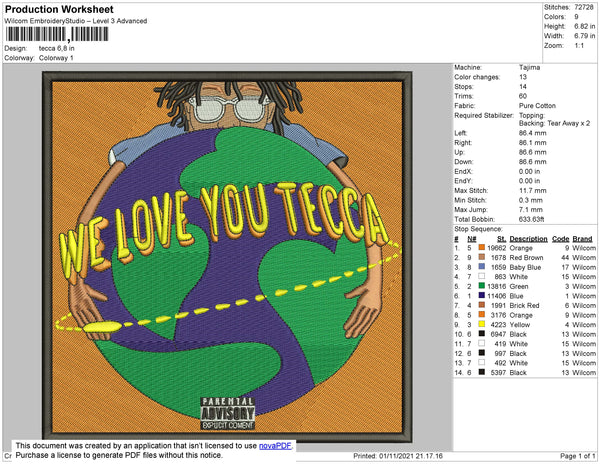This screenshot has width=600, height=464.
Task: Click the 'Page 1 of 1' footer text
Action: (578, 456)
